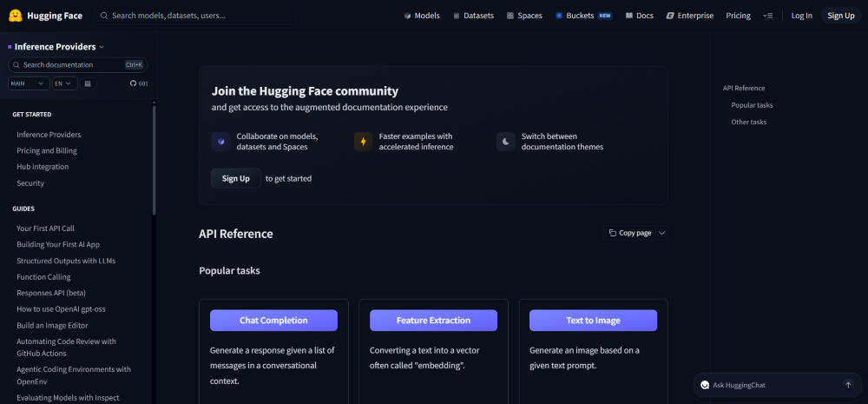Click the Hugging Face emoji logo
Image resolution: width=868 pixels, height=404 pixels.
15,16
